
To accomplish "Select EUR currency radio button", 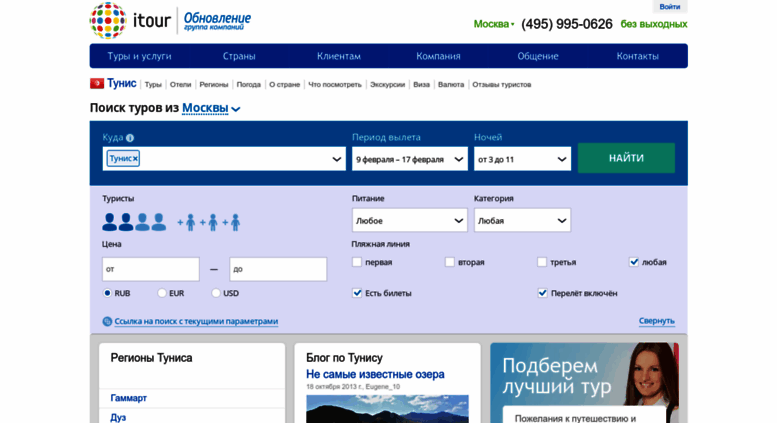I will point(162,293).
